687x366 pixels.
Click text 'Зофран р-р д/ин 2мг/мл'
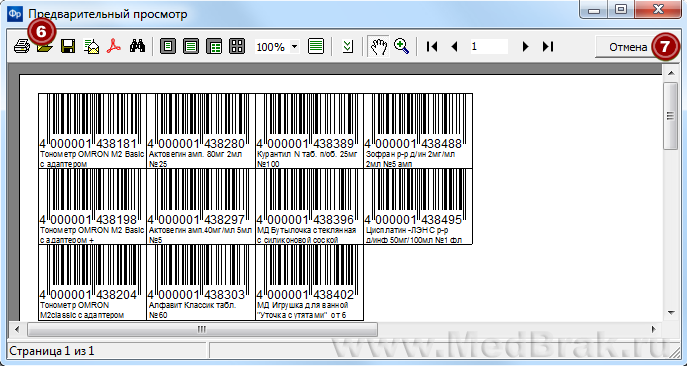pos(410,154)
